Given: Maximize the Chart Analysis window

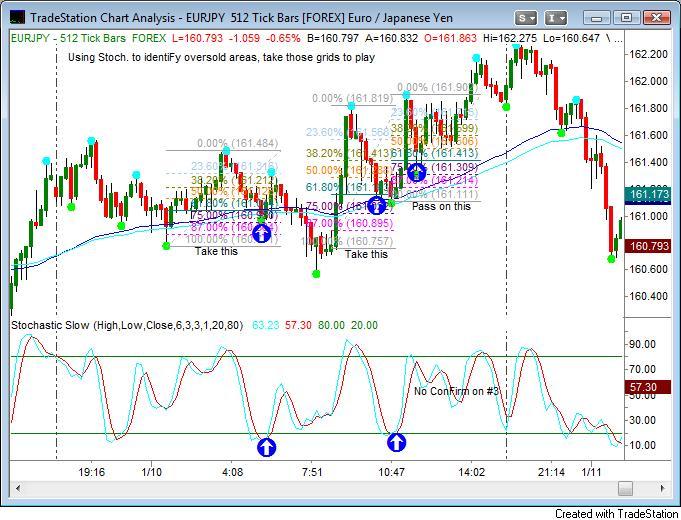Looking at the screenshot, I should coord(626,18).
